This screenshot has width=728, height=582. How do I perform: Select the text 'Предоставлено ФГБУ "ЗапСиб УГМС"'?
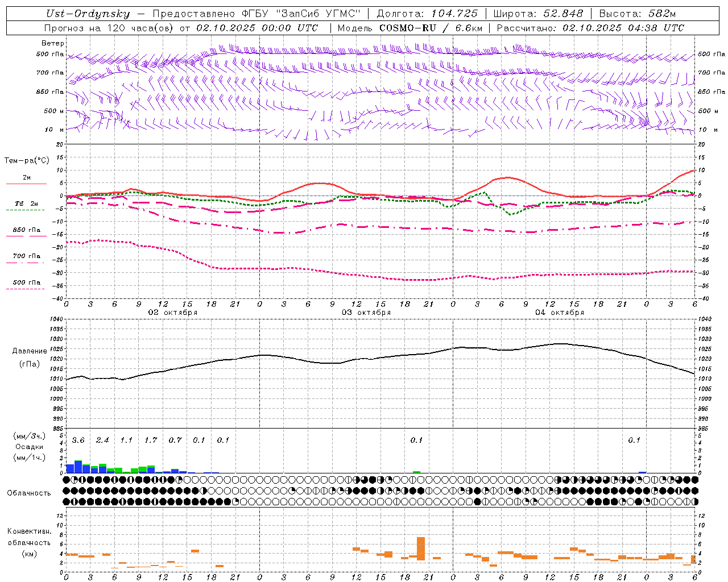tap(257, 14)
